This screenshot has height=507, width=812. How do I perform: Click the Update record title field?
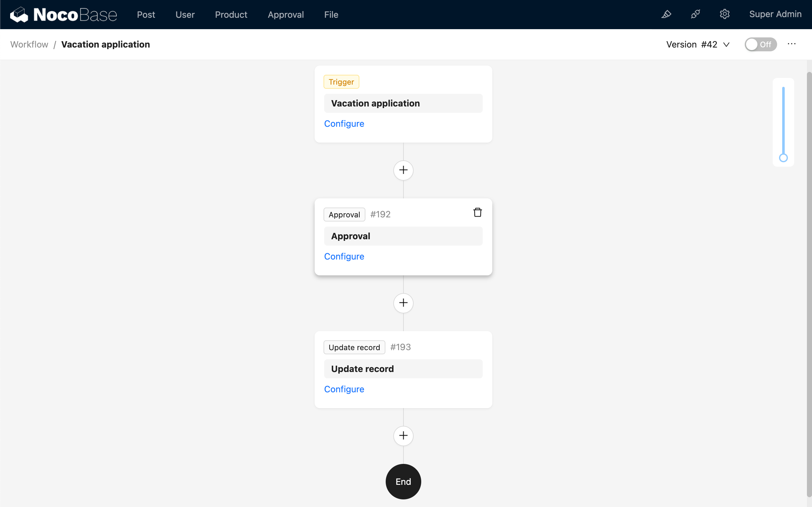coord(403,369)
